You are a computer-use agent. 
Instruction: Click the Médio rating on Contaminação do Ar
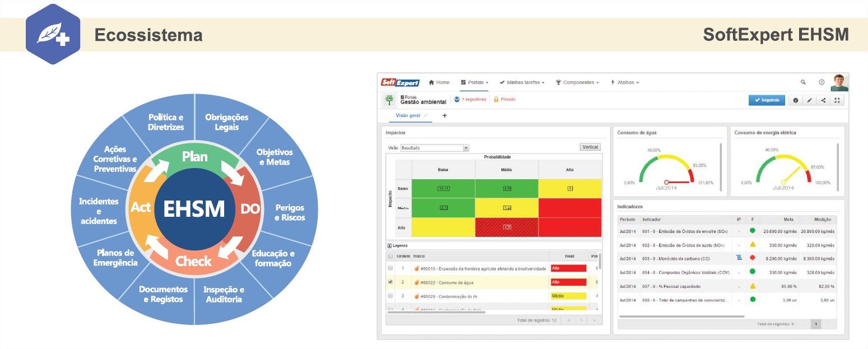point(568,296)
